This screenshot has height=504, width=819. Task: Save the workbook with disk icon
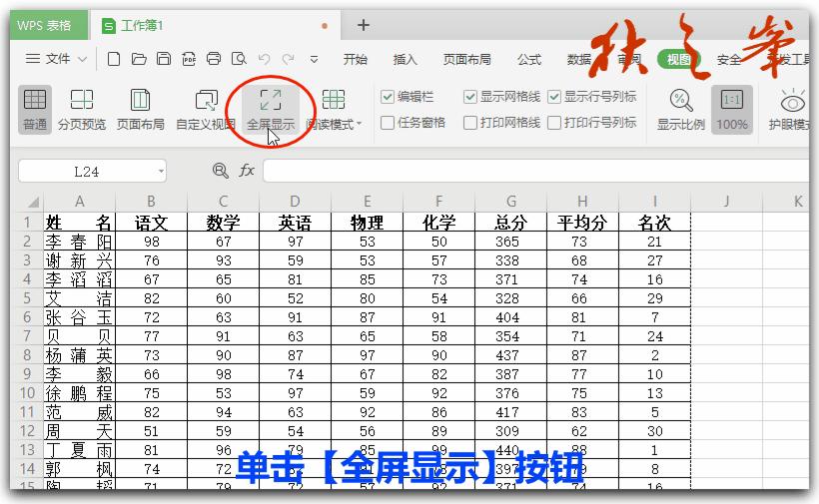164,59
